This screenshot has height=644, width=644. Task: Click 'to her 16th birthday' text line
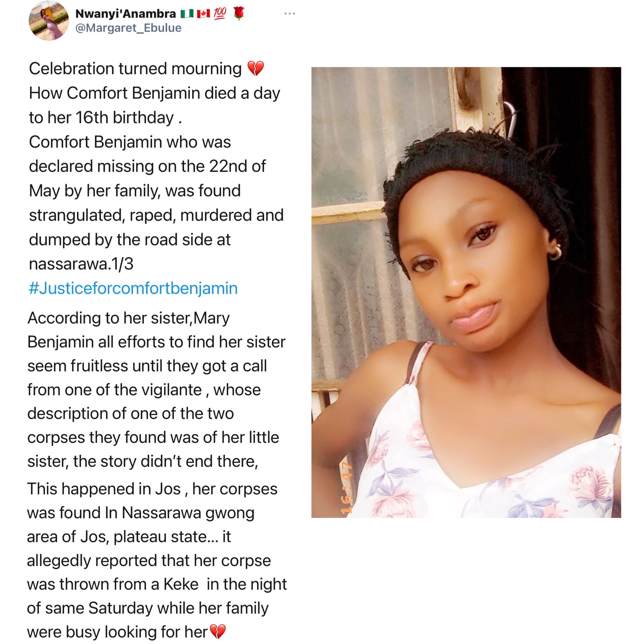click(x=105, y=118)
